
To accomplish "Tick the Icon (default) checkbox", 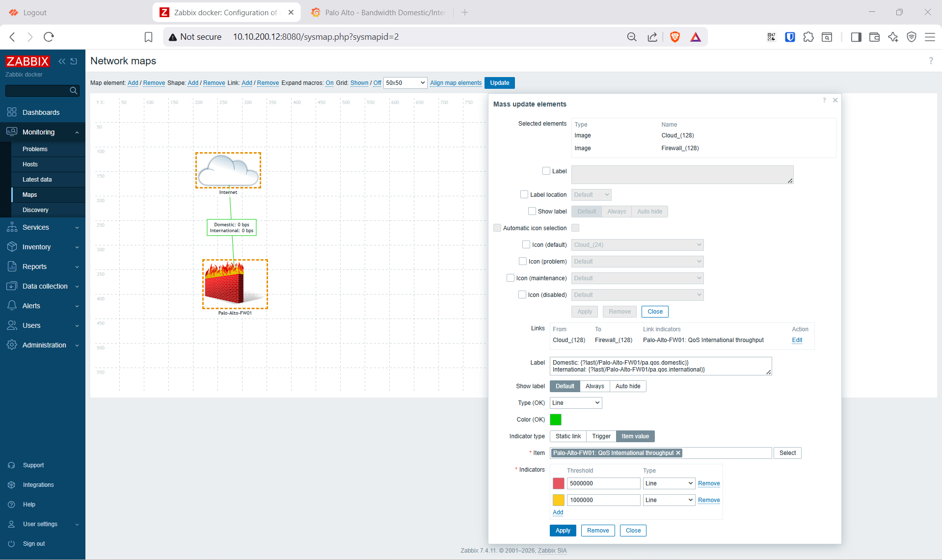I will coord(526,244).
